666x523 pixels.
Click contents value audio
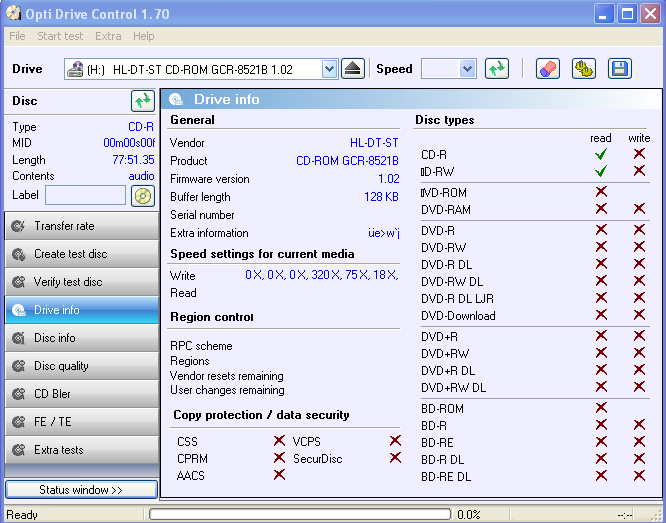141,176
